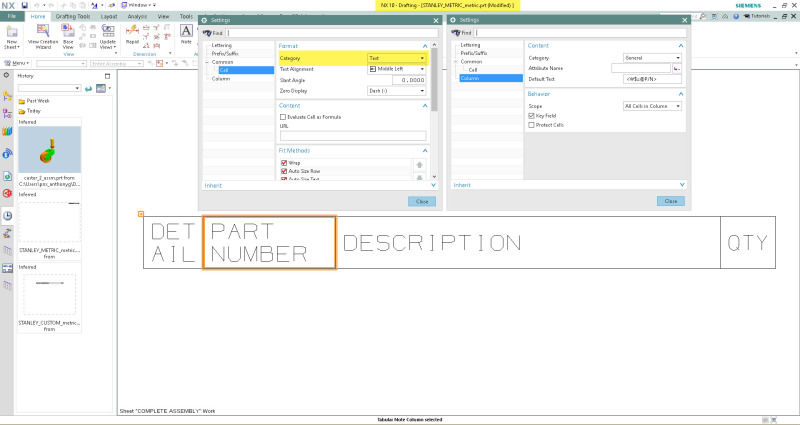Click the Internet Explorer icon in the resource bar

[7, 176]
